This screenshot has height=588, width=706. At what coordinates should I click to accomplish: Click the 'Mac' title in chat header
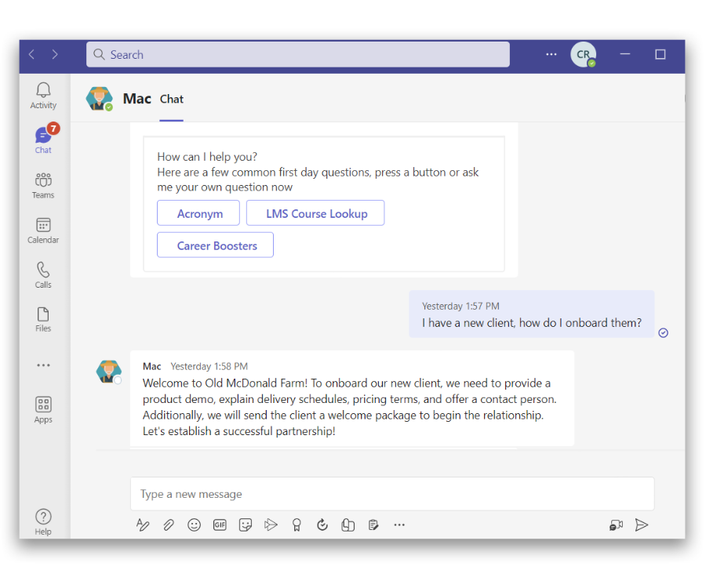click(136, 99)
